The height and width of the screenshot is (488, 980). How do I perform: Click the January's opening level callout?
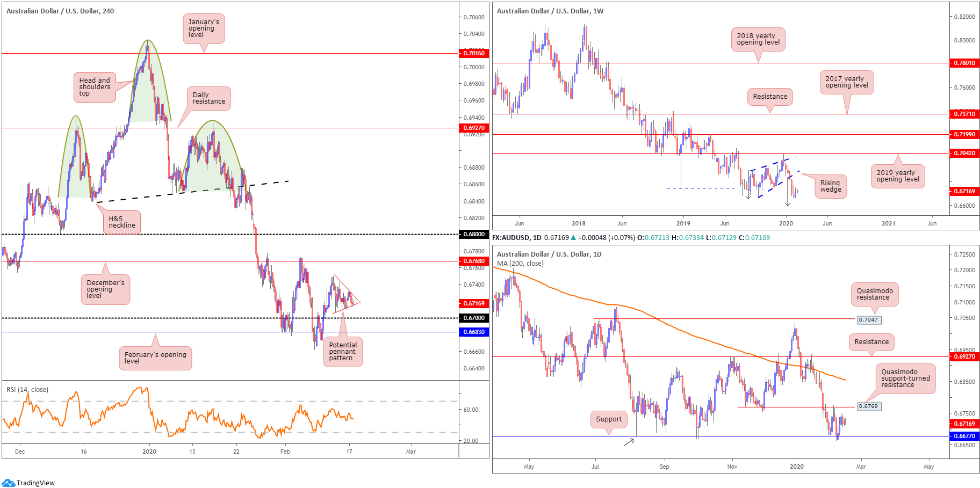tap(204, 28)
